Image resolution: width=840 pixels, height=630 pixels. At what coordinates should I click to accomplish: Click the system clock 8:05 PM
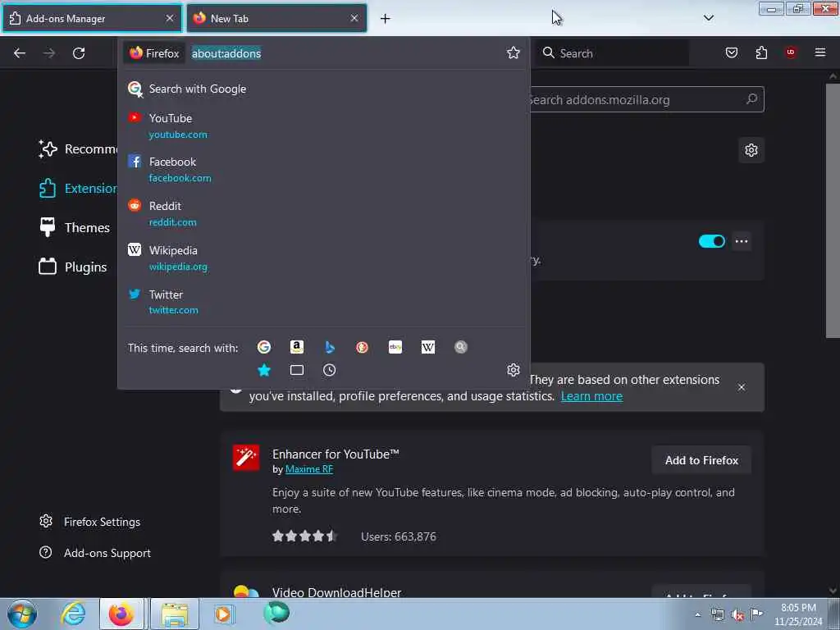coord(798,608)
